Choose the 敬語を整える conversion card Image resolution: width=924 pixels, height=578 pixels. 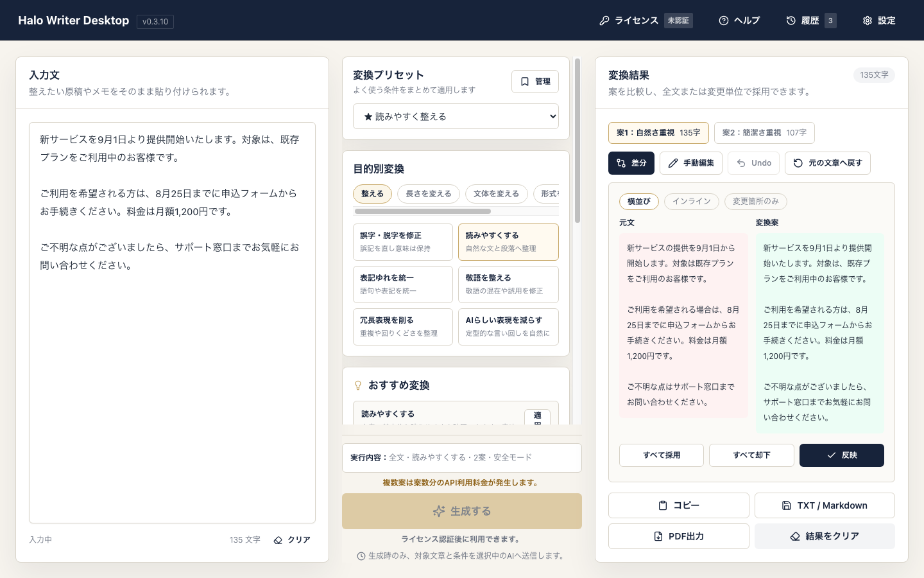click(x=508, y=285)
